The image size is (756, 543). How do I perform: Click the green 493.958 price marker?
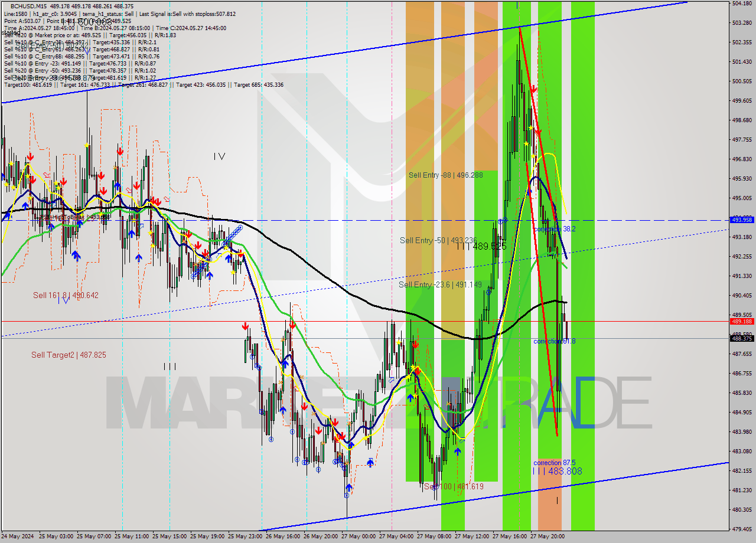click(742, 220)
